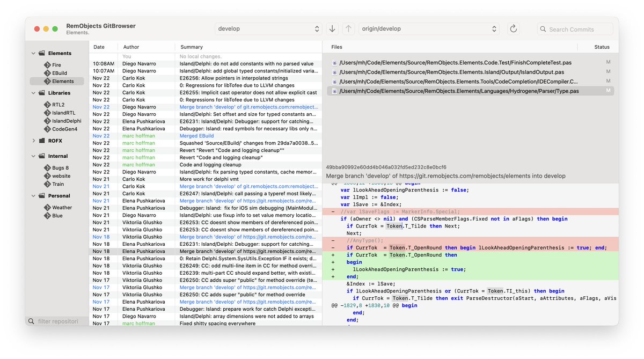Click the IDECompiler file icon
The image size is (644, 359).
(334, 82)
